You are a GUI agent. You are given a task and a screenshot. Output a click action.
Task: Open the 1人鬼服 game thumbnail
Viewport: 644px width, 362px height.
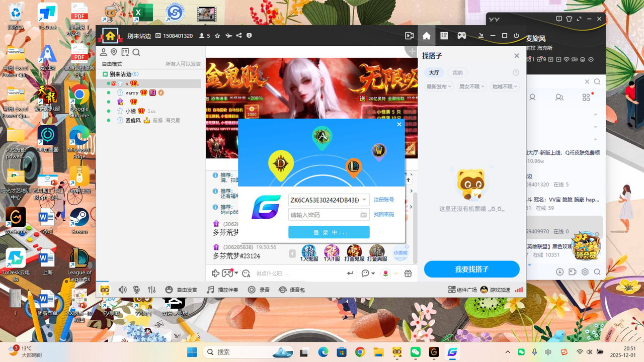tap(309, 253)
